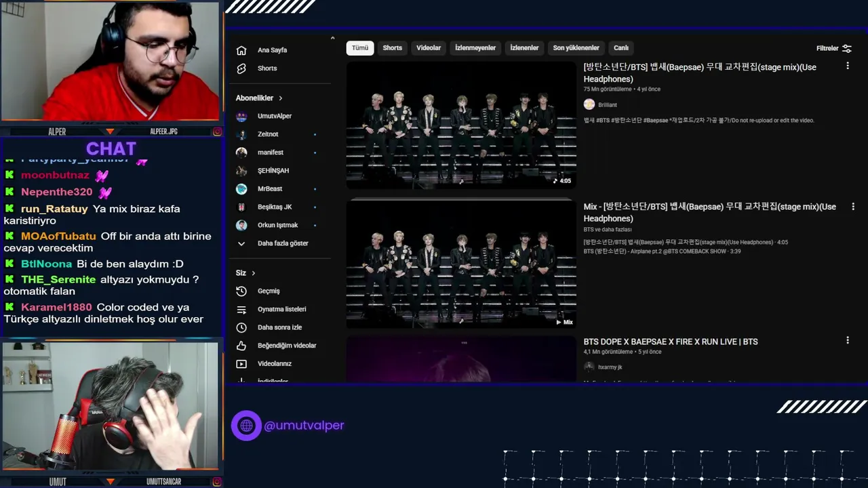This screenshot has width=868, height=488.
Task: Expand the Siz section arrow
Action: (254, 273)
